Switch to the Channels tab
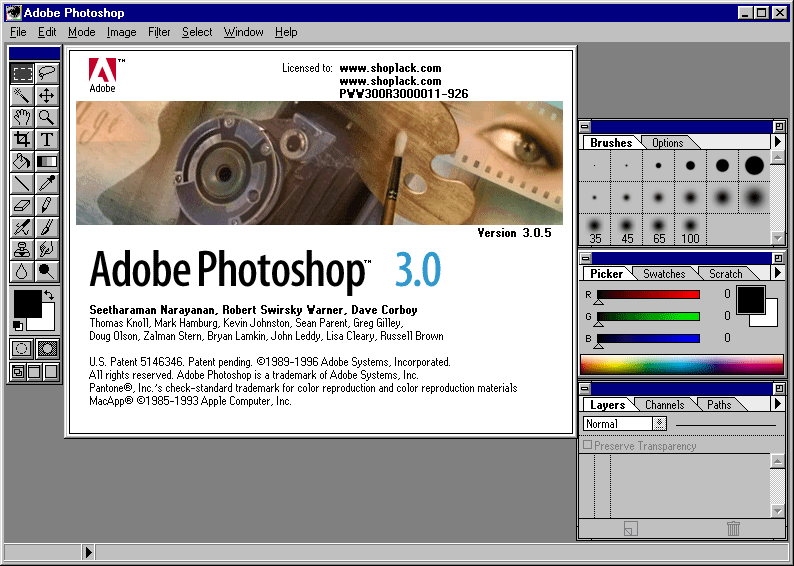 (664, 405)
